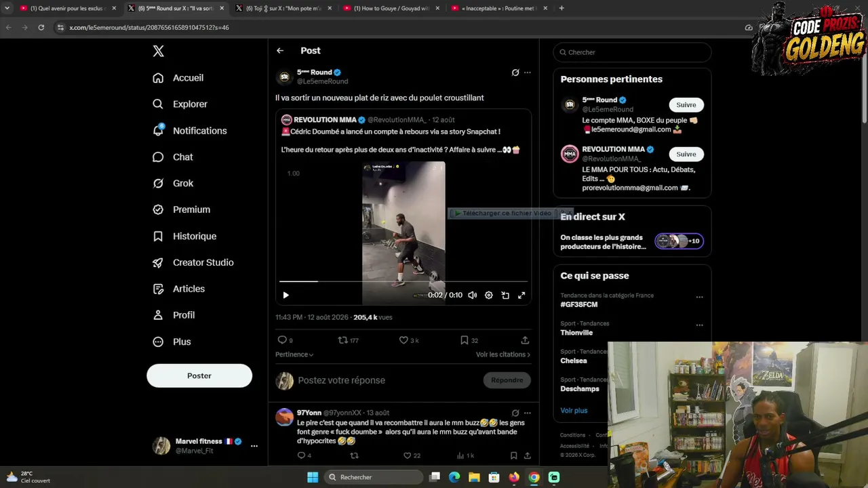The image size is (868, 488).
Task: Click the browser address bar URL
Action: (149, 28)
